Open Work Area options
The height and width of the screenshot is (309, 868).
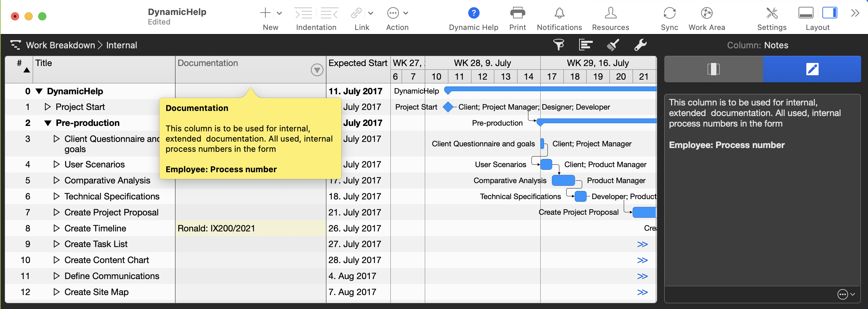click(707, 13)
